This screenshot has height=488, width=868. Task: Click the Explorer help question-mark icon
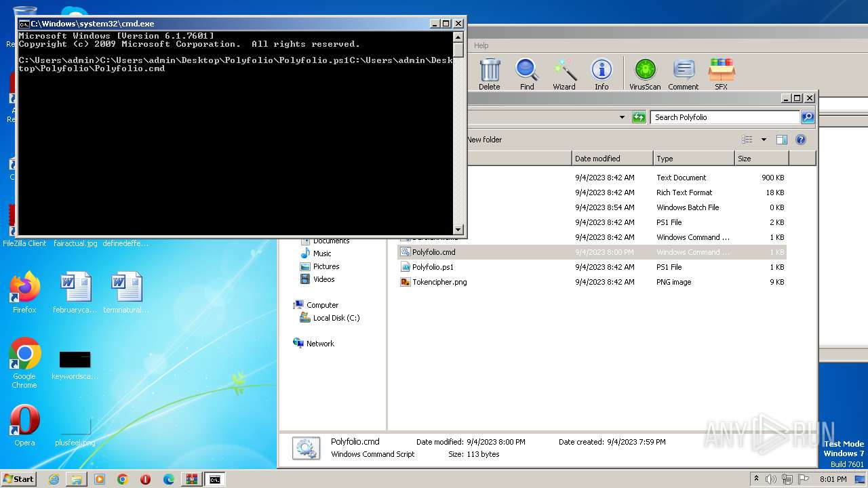(x=801, y=140)
